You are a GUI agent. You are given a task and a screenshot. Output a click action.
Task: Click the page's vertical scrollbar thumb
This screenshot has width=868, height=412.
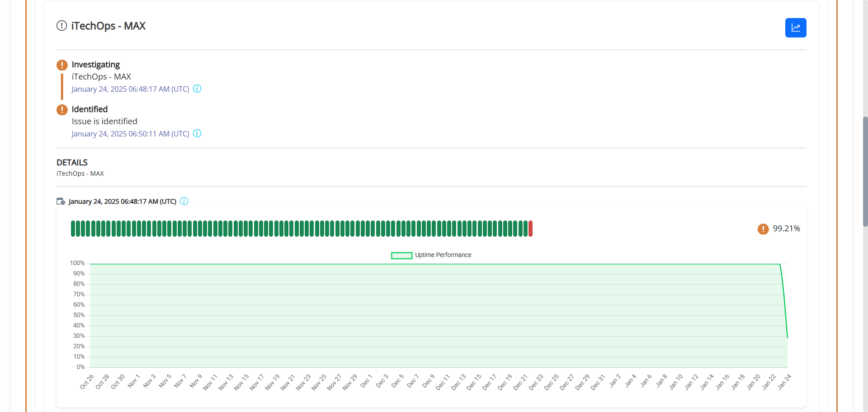pyautogui.click(x=865, y=172)
